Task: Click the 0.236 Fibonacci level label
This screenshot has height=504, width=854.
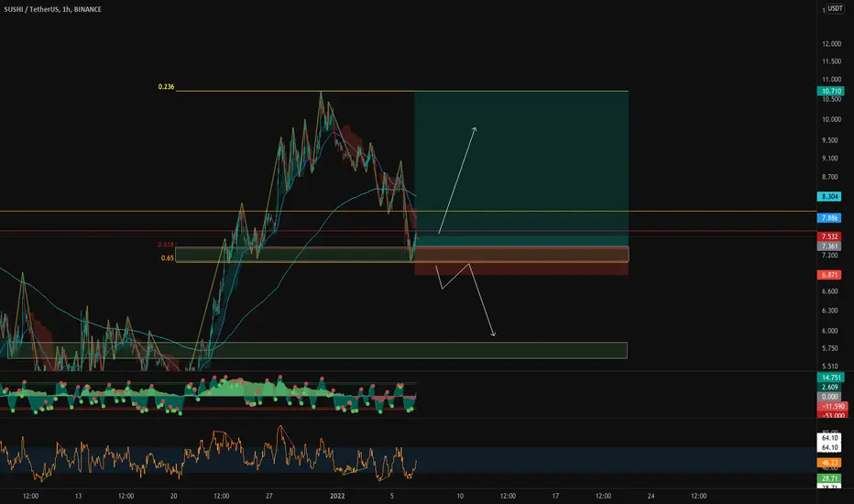Action: pos(166,87)
